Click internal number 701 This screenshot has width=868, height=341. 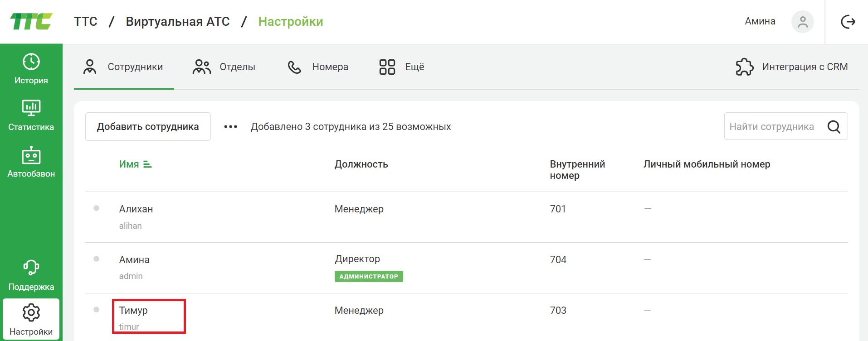pyautogui.click(x=558, y=209)
